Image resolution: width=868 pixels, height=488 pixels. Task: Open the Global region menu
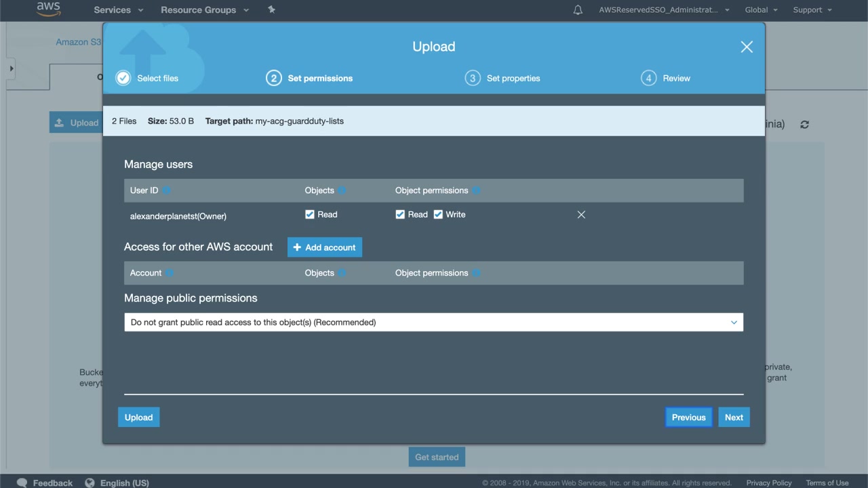(761, 10)
